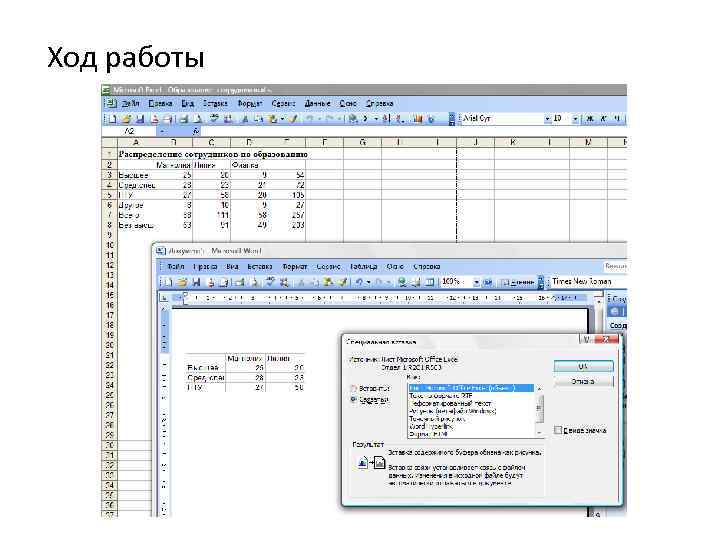The image size is (720, 540).
Task: Click Help icon in Excel toolbar
Action: click(431, 119)
